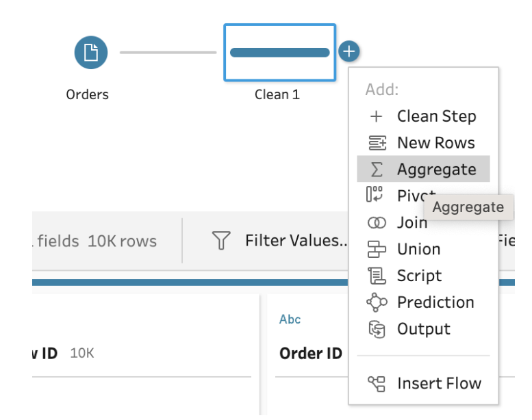Click the Prediction node icon

[x=377, y=302]
